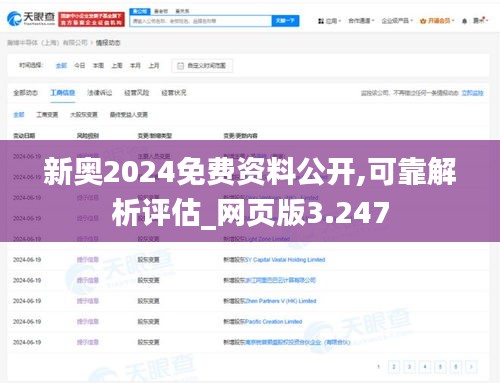Select the 今日 time filter

tap(79, 66)
